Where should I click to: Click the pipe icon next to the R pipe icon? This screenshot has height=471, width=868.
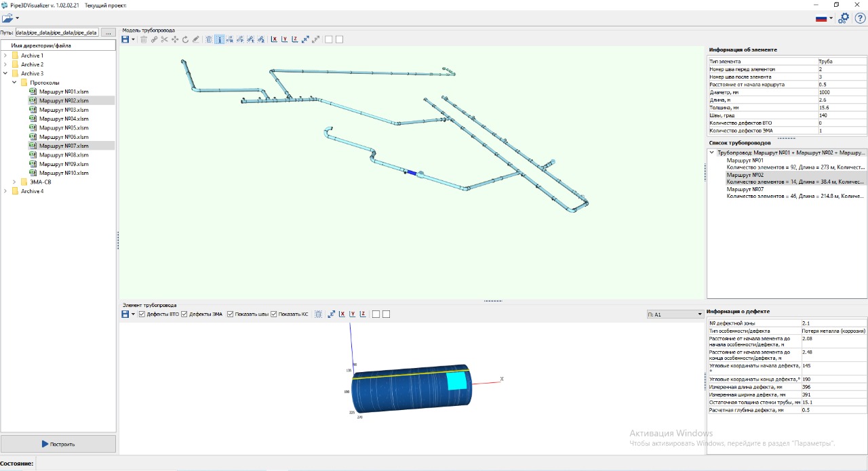(x=240, y=39)
